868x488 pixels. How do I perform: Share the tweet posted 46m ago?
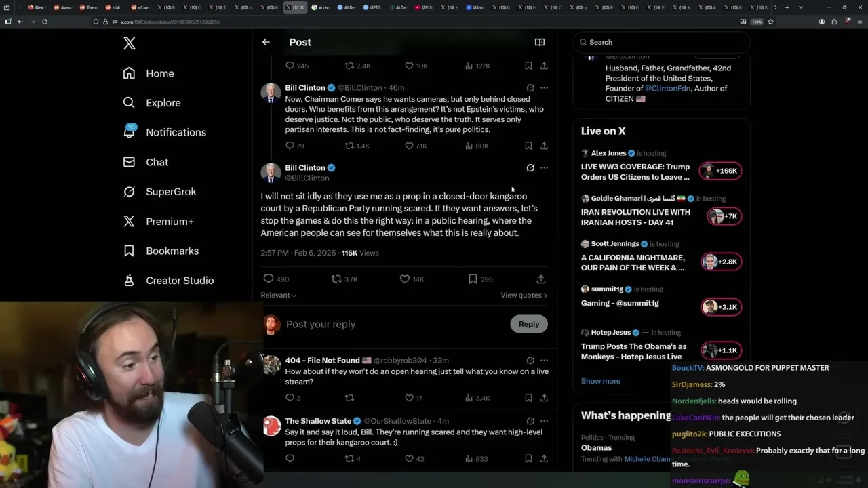click(x=544, y=146)
